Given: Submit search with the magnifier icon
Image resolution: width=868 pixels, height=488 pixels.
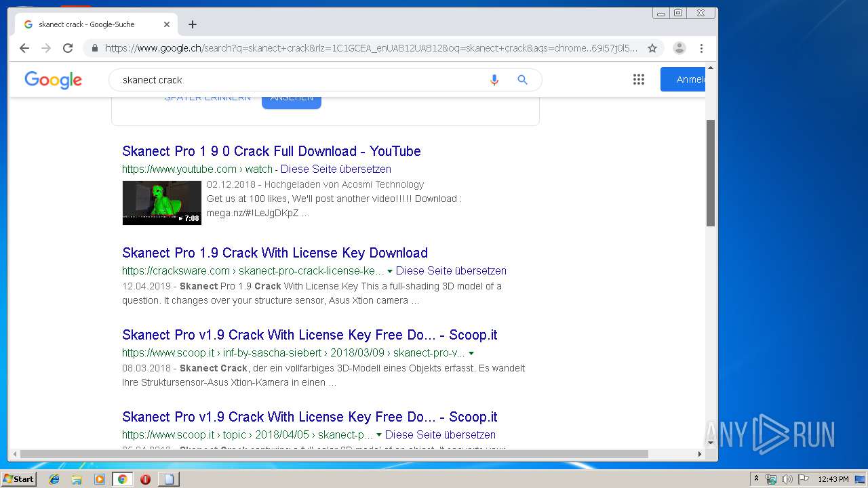Looking at the screenshot, I should (522, 80).
